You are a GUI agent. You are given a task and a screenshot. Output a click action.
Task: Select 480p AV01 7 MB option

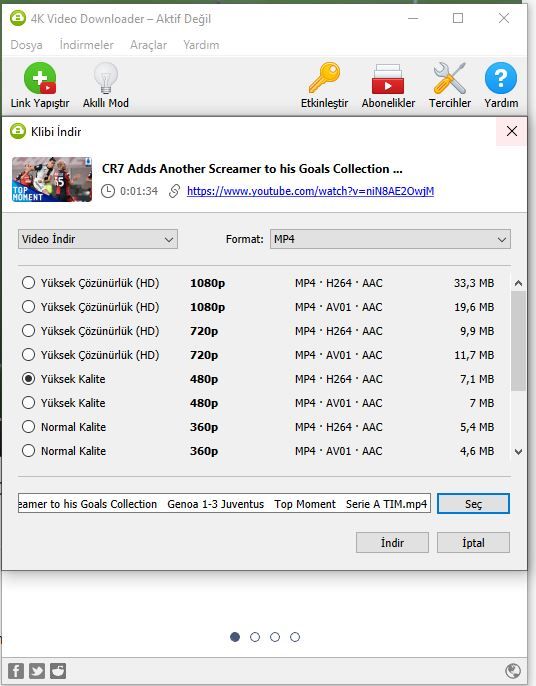click(x=28, y=402)
